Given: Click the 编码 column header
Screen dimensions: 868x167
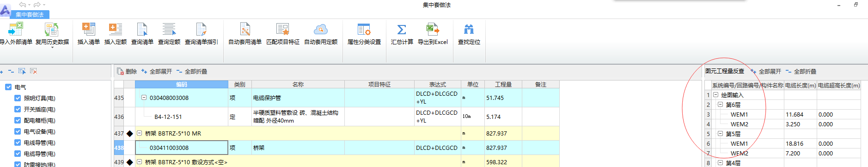Looking at the screenshot, I should (182, 84).
